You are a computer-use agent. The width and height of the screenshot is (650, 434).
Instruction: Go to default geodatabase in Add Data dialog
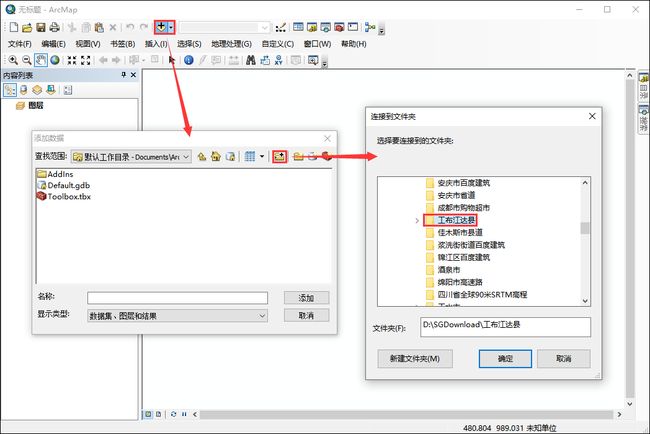230,156
